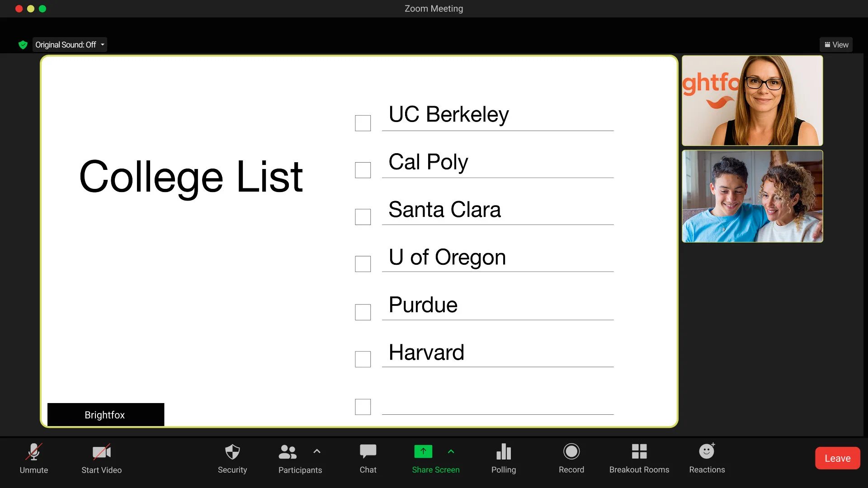
Task: Open the Reactions smiley menu
Action: point(707,457)
